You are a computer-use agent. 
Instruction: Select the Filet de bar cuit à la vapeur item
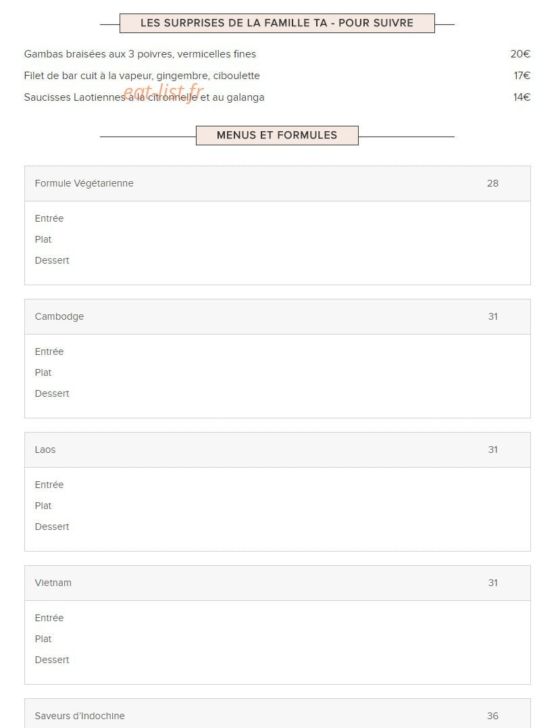click(x=142, y=76)
